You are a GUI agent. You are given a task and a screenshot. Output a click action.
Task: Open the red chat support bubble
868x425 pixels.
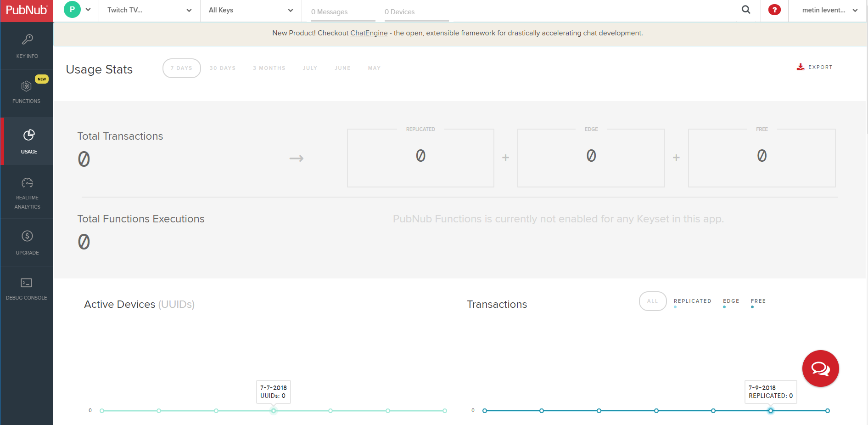pyautogui.click(x=820, y=368)
